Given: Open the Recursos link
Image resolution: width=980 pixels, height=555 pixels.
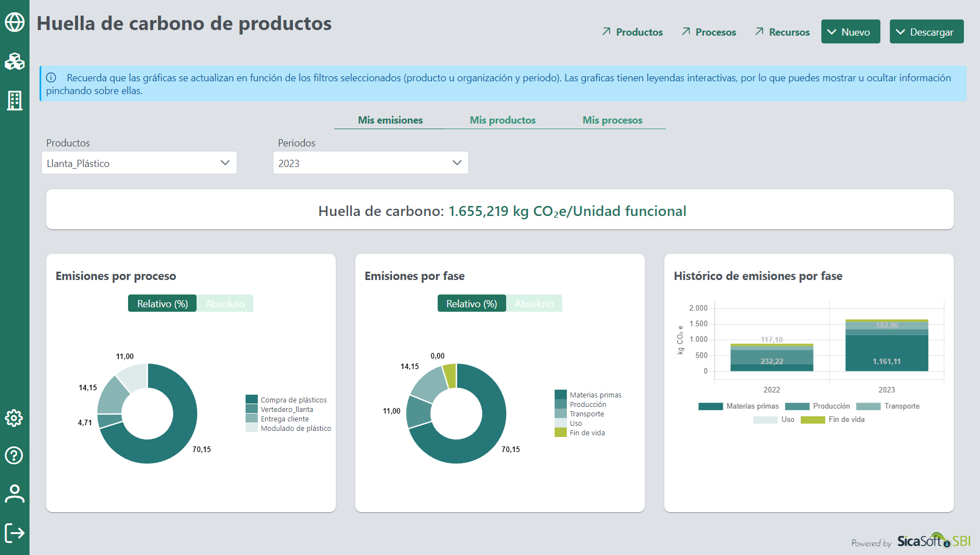Looking at the screenshot, I should point(789,32).
